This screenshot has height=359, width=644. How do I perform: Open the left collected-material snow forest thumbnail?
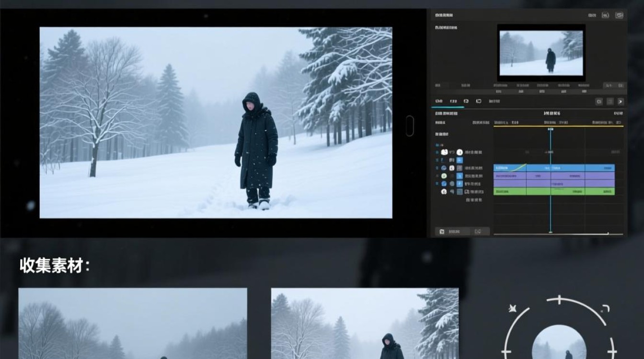pos(133,324)
